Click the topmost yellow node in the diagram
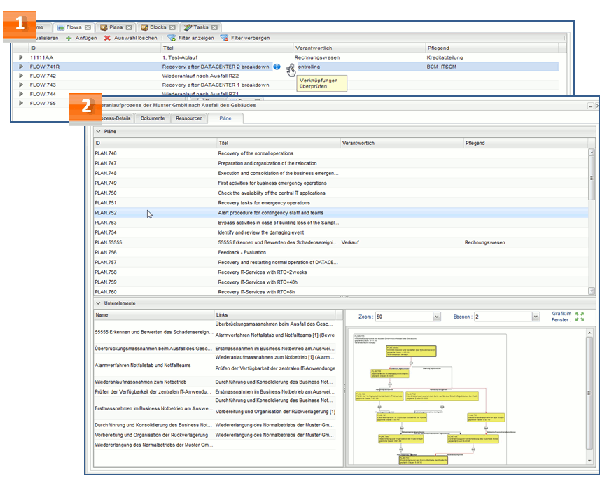The width and height of the screenshot is (600, 486). click(411, 351)
